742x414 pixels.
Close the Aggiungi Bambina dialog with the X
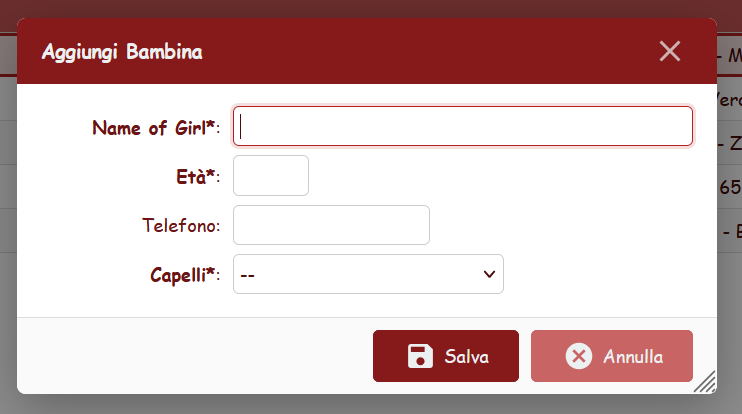pos(670,51)
